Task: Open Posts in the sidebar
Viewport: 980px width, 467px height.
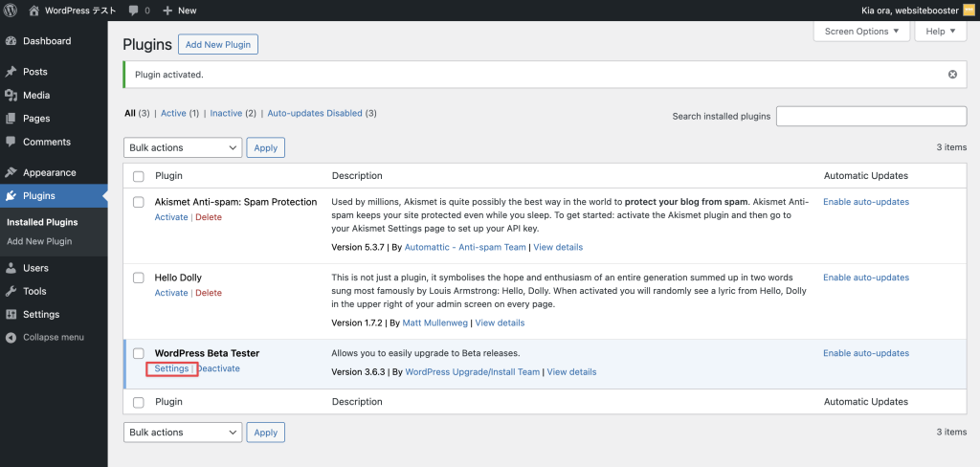Action: click(x=35, y=72)
